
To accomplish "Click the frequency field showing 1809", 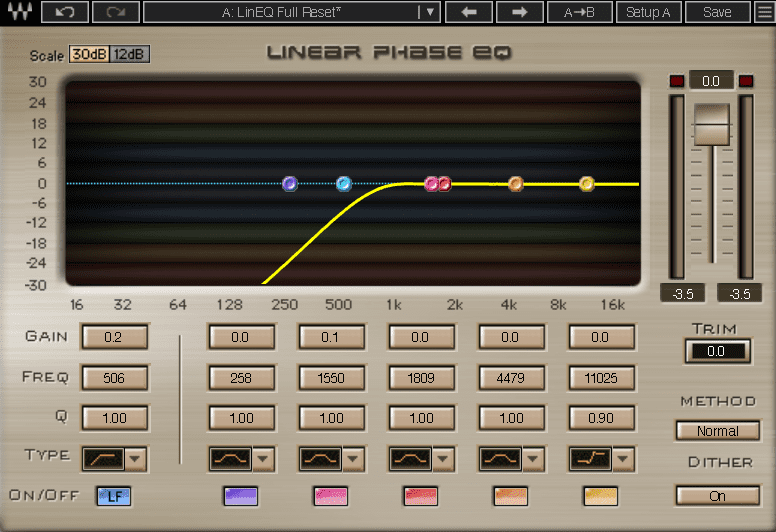I will [x=421, y=378].
